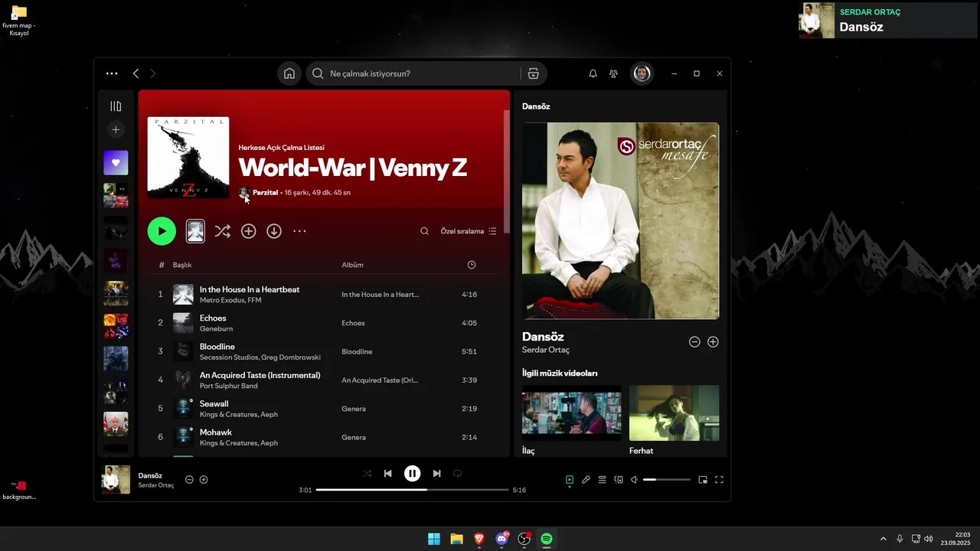Screen dimensions: 980x551
Task: Open "Serdar Ortaç" artist link in side panel
Action: [x=546, y=350]
